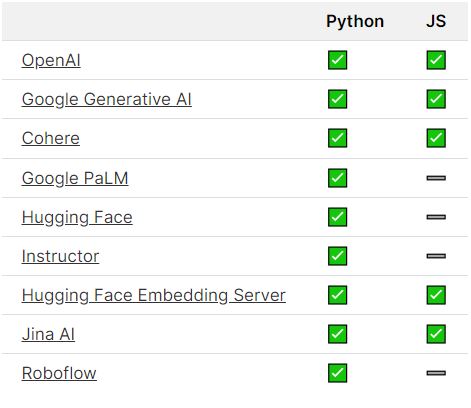Click Google PaLM's JS dash icon
Viewport: 471px width, 408px height.
point(436,178)
